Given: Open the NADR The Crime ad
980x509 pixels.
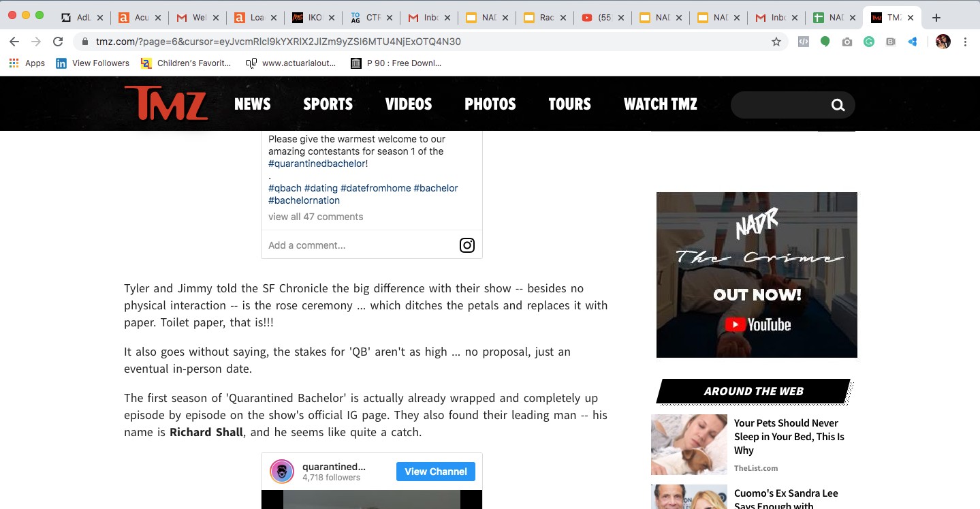Looking at the screenshot, I should pos(757,275).
